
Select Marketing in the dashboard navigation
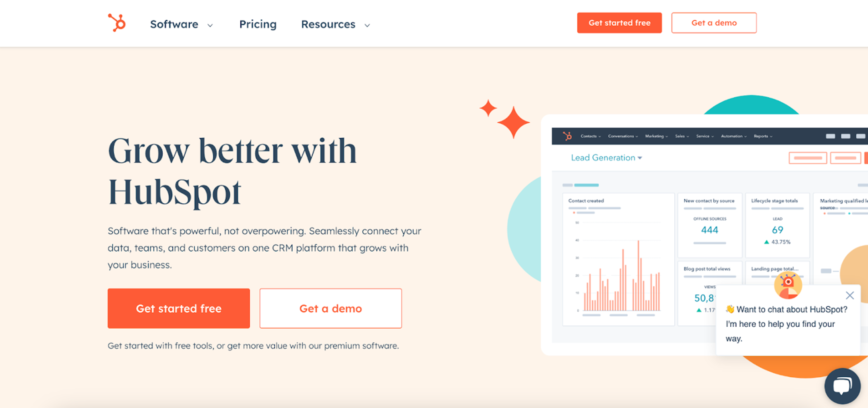click(x=655, y=136)
